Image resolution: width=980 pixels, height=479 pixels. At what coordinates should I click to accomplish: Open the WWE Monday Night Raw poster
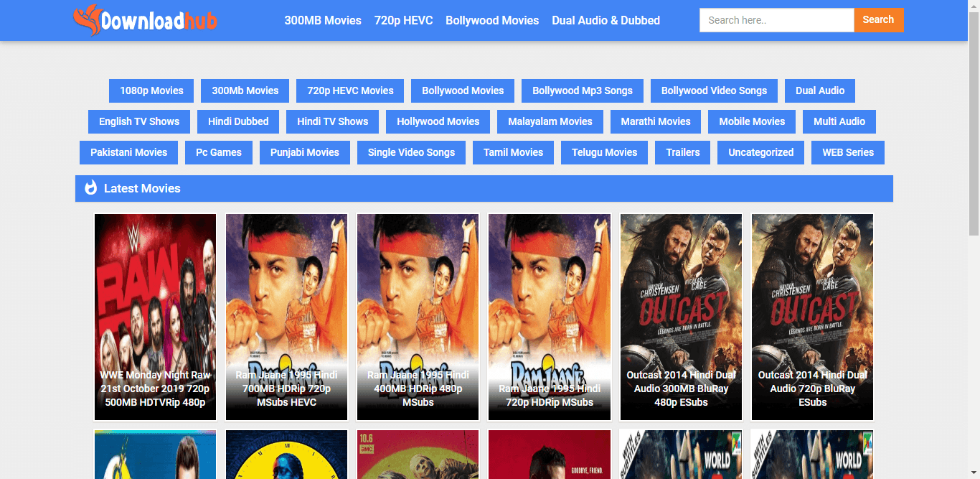tap(155, 317)
